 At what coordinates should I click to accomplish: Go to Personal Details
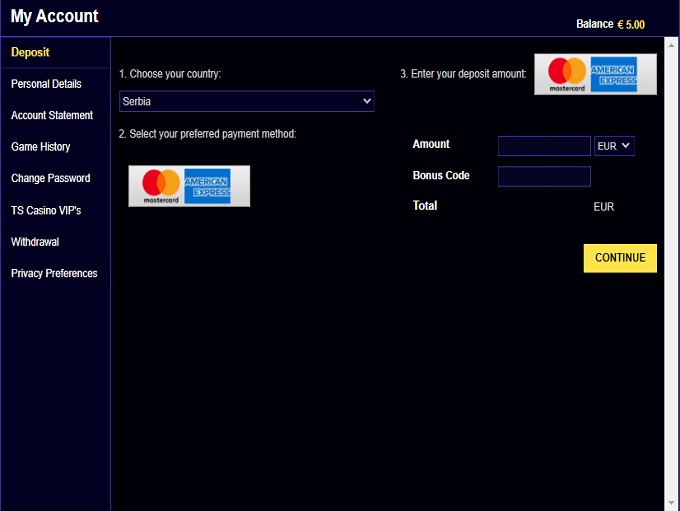46,84
